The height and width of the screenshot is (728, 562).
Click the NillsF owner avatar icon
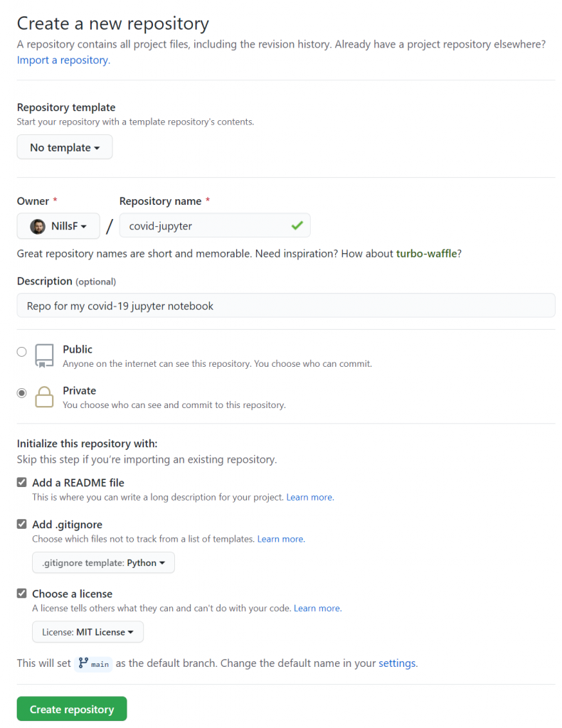coord(38,227)
